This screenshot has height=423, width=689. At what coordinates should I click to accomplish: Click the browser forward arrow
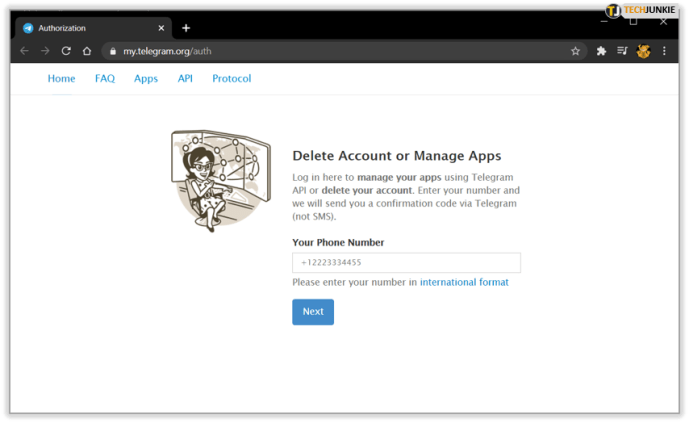[45, 51]
